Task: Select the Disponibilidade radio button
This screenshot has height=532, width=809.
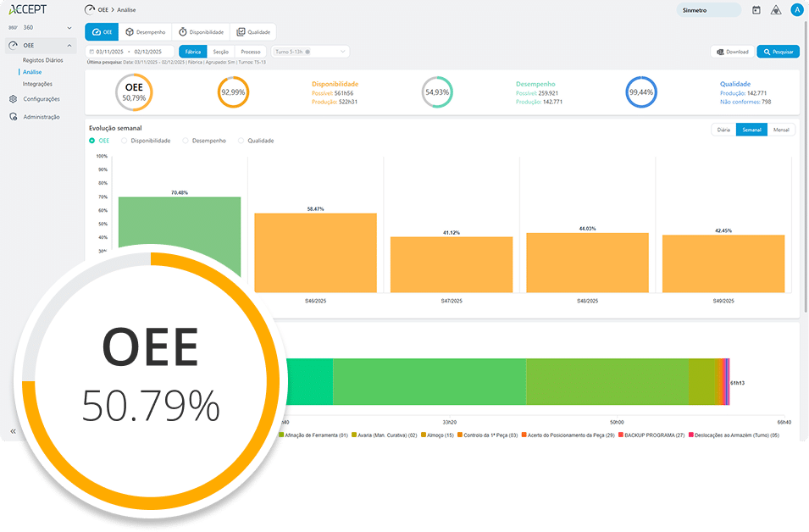Action: 125,141
